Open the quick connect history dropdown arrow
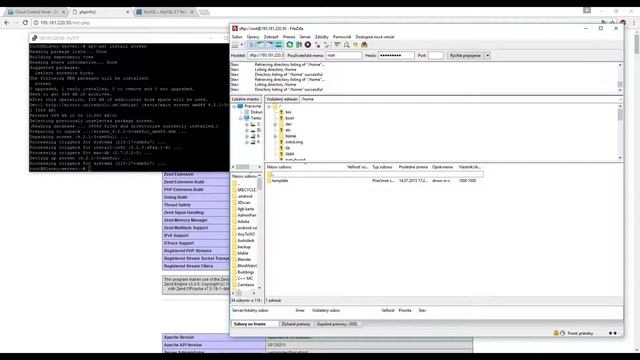This screenshot has width=640, height=360. pos(487,56)
